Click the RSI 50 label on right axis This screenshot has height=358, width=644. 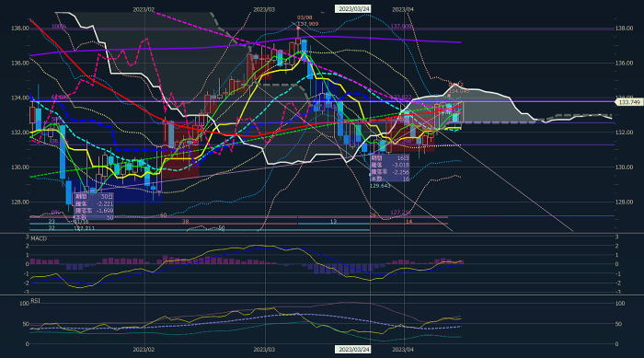(x=618, y=324)
